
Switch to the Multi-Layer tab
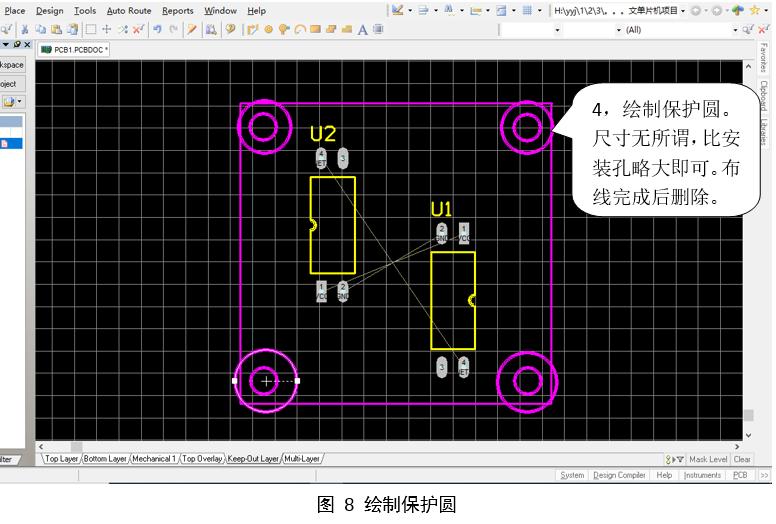302,459
